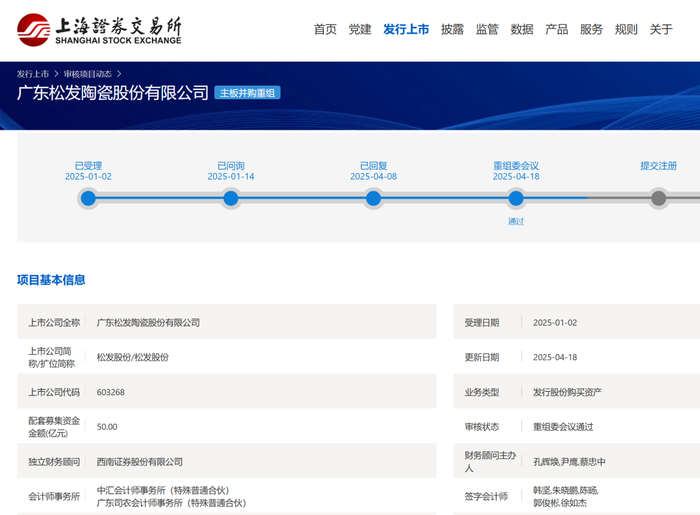Open the 规则 menu item
This screenshot has width=700, height=515.
(x=626, y=30)
